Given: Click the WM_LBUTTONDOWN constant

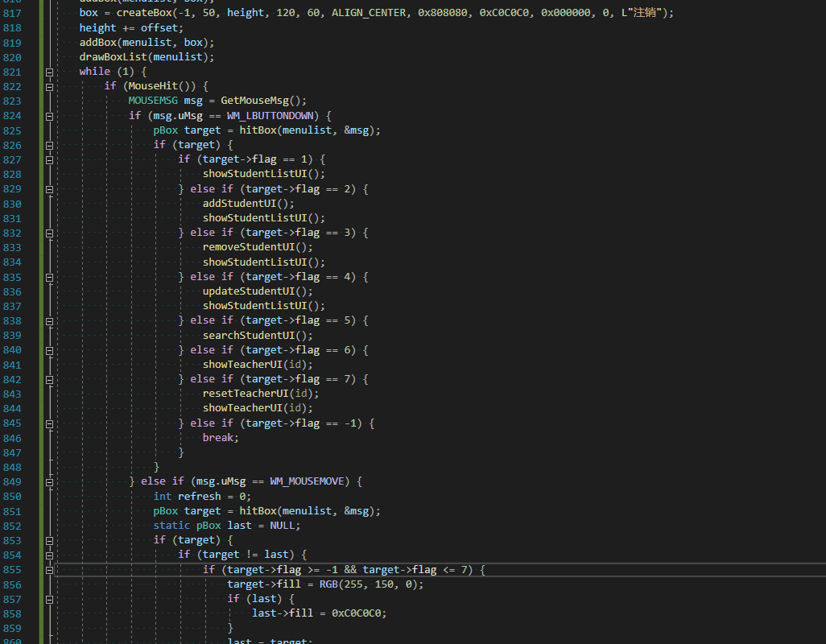Looking at the screenshot, I should tap(271, 116).
